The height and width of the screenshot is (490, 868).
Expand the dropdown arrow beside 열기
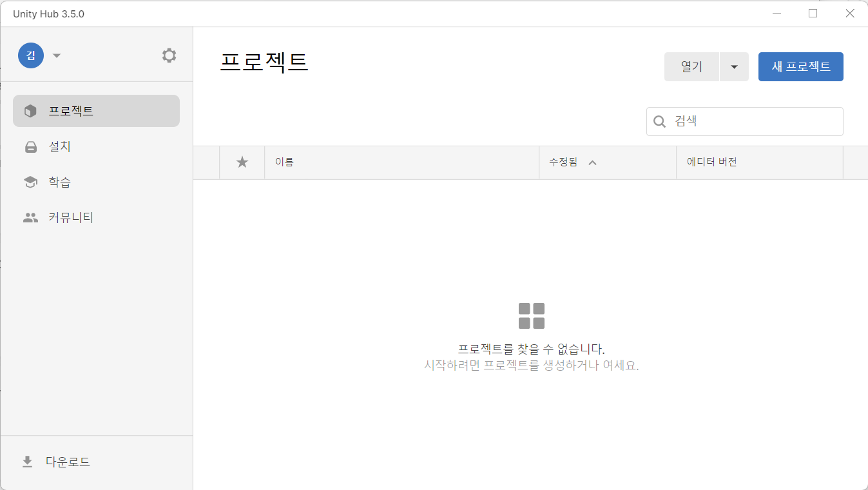[734, 66]
